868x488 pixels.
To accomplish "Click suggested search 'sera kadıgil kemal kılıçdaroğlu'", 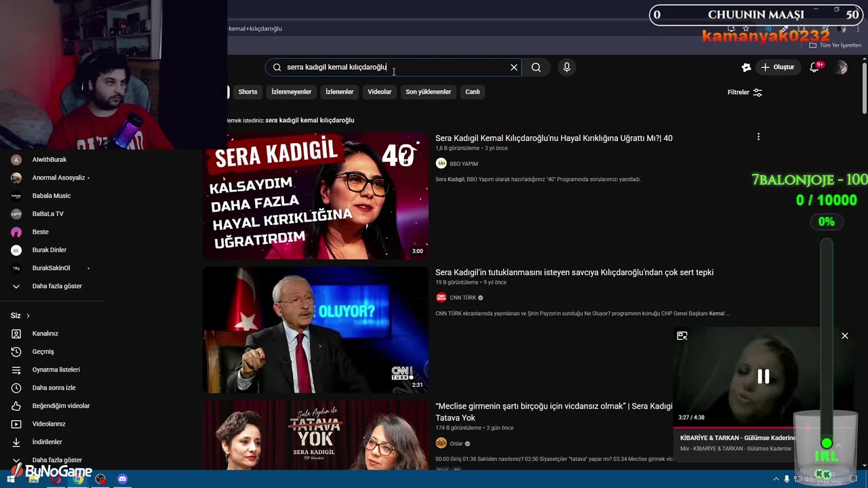I will click(x=310, y=120).
